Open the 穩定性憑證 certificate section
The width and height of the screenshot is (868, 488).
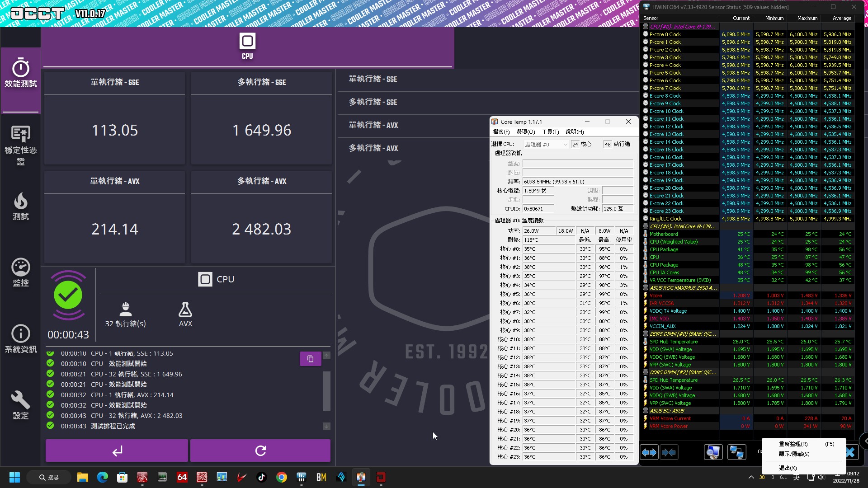[20, 145]
